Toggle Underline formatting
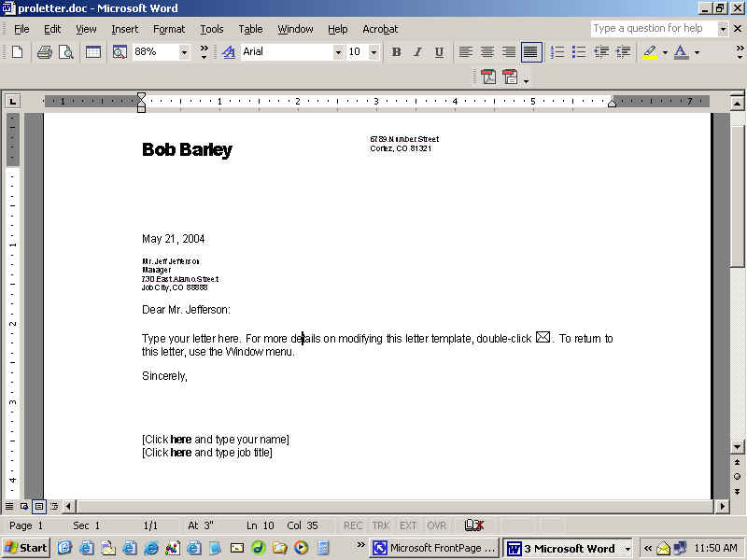The height and width of the screenshot is (560, 747). pos(439,52)
